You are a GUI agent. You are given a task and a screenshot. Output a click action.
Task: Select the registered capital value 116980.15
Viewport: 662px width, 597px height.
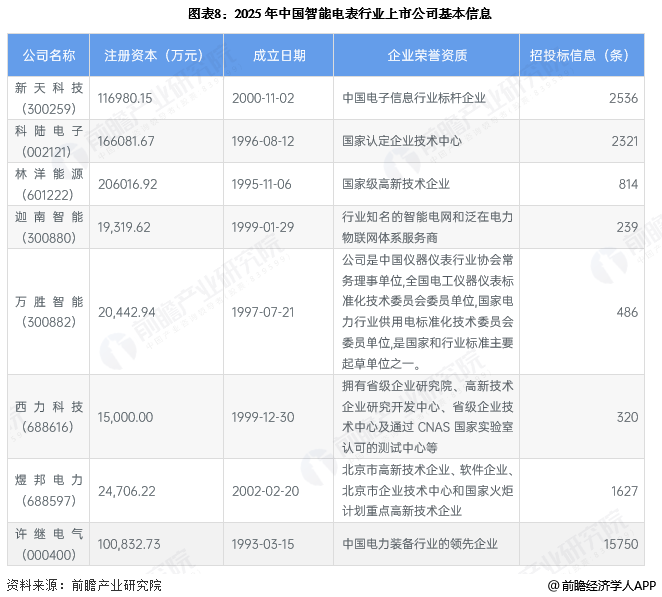click(125, 98)
